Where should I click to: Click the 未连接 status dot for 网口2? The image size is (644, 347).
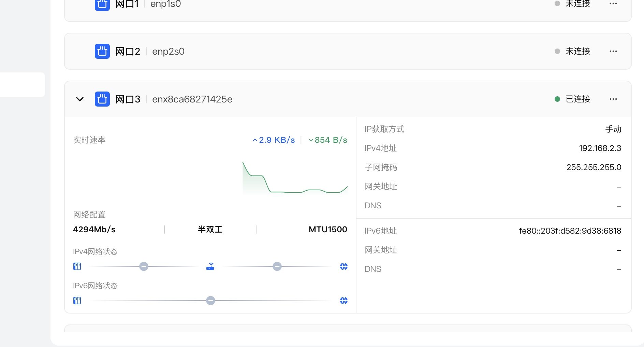click(557, 51)
